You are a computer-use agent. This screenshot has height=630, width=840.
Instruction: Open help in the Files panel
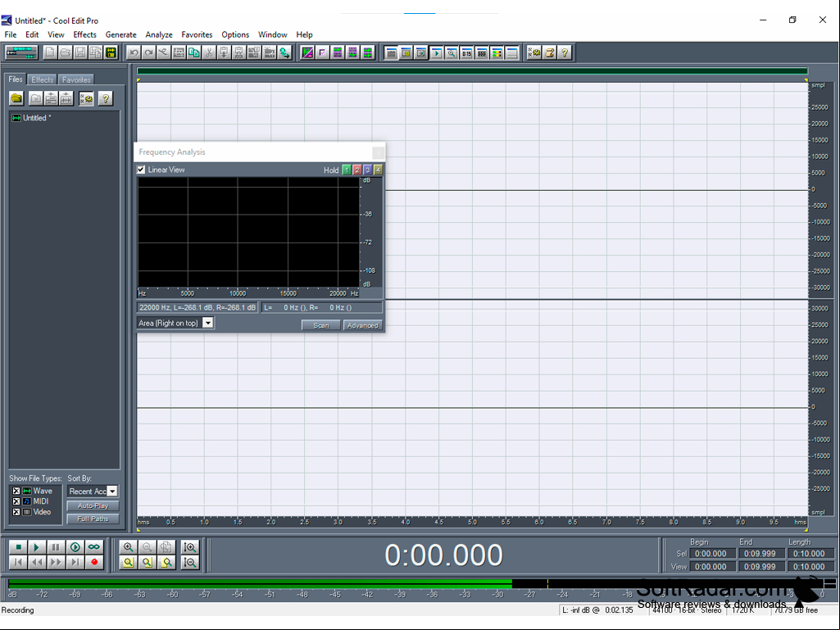(106, 98)
